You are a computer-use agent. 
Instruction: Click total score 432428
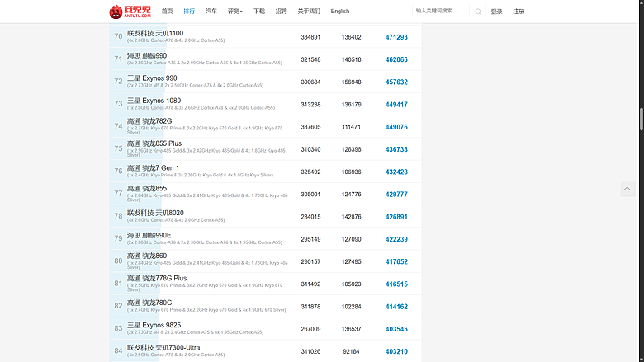[396, 172]
